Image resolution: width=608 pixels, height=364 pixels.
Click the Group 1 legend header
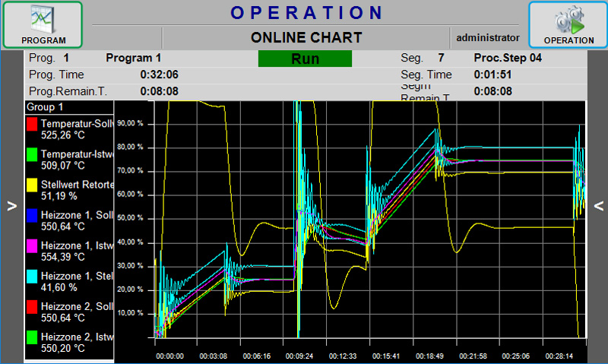46,107
